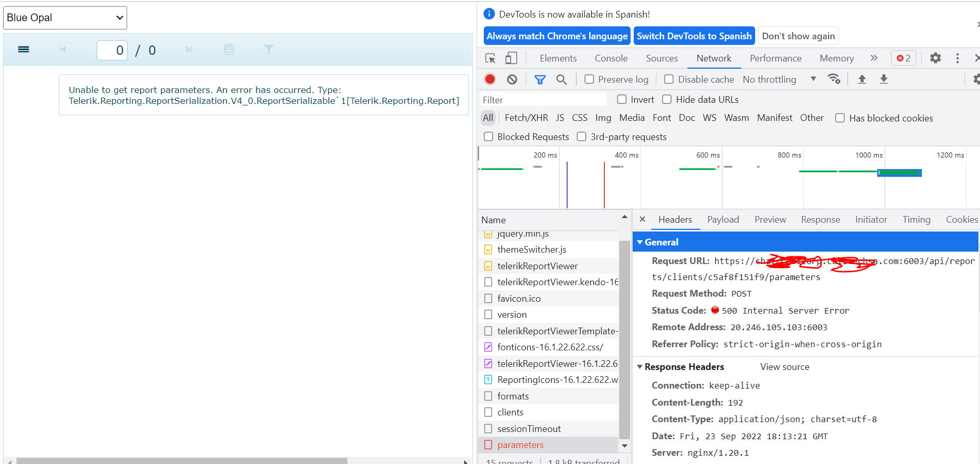The width and height of the screenshot is (980, 464).
Task: Open the Blue Opal theme dropdown
Action: pos(65,18)
